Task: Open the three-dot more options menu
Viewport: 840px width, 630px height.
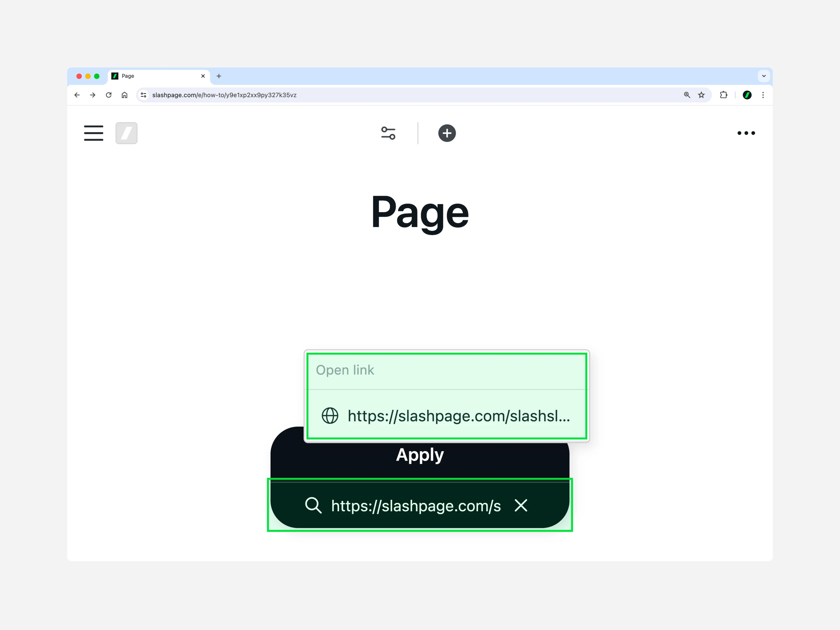Action: [x=746, y=133]
